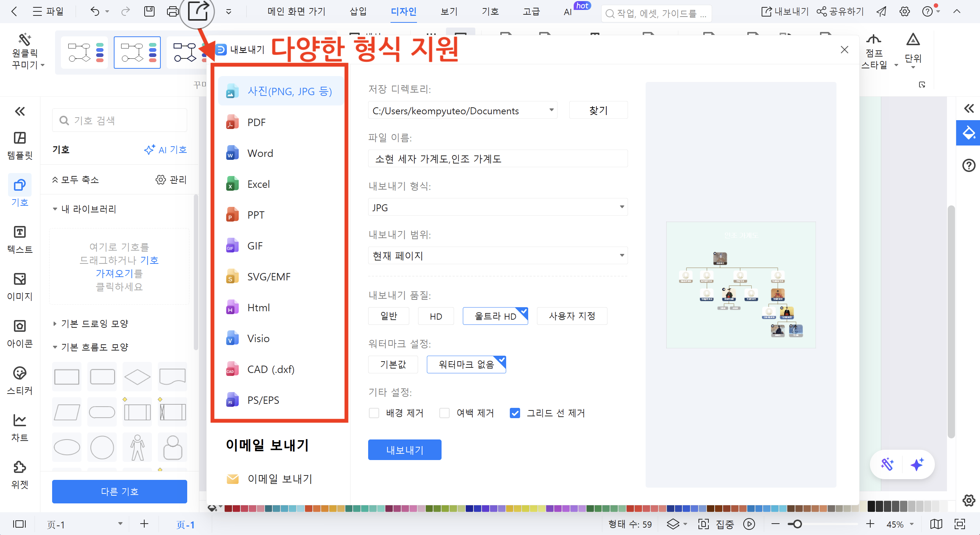This screenshot has height=535, width=980.
Task: Open the 차트 panel in the sidebar
Action: tap(20, 427)
